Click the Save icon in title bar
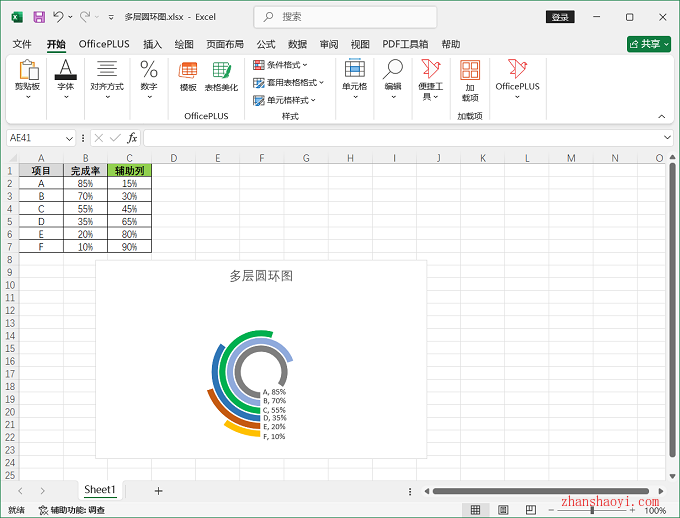 pyautogui.click(x=39, y=17)
